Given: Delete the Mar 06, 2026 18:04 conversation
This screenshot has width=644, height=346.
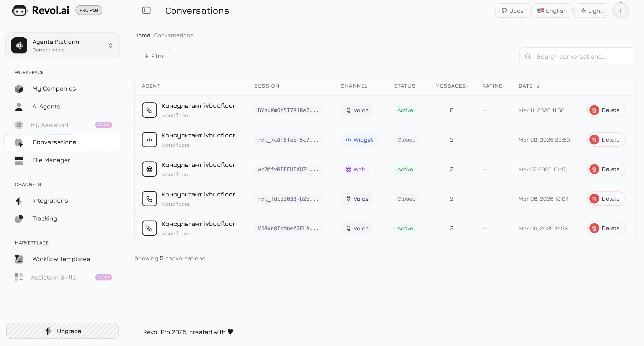Looking at the screenshot, I should coord(606,199).
